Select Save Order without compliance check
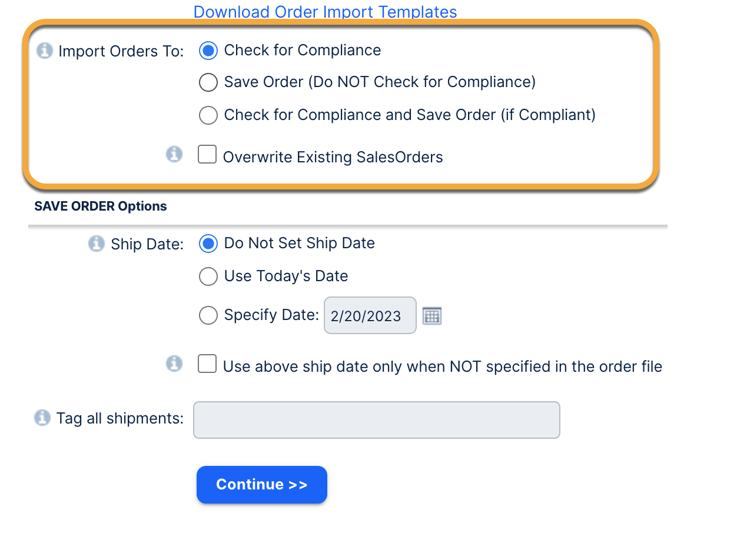Viewport: 737px width, 560px height. [x=208, y=82]
